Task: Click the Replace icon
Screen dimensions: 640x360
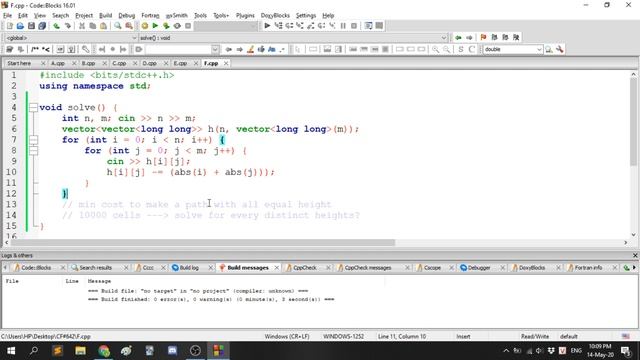Action: 129,26
